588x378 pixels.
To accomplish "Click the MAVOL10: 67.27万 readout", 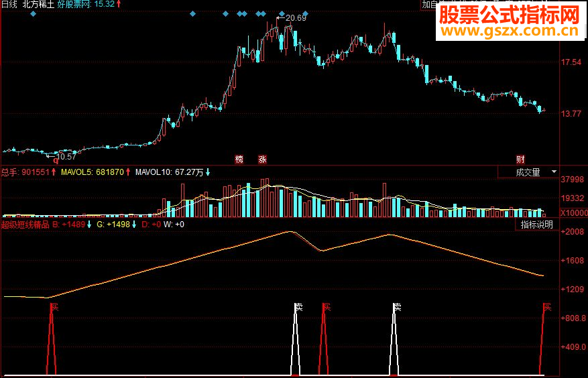I will click(x=173, y=172).
